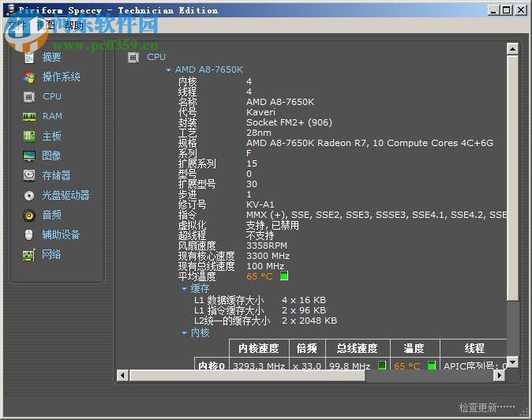This screenshot has height=420, width=532.
Task: Click the vertical scrollbar thumb
Action: pyautogui.click(x=512, y=178)
